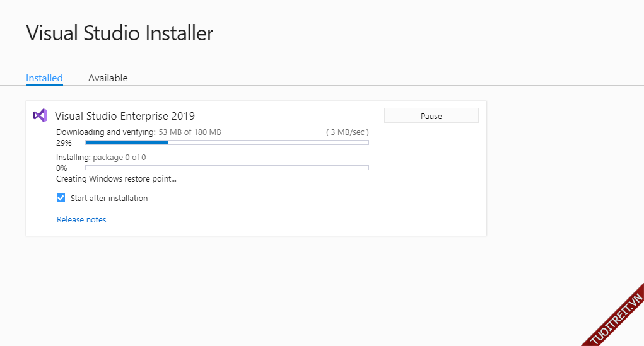Image resolution: width=644 pixels, height=346 pixels.
Task: Click the Installing package progress bar
Action: 227,168
